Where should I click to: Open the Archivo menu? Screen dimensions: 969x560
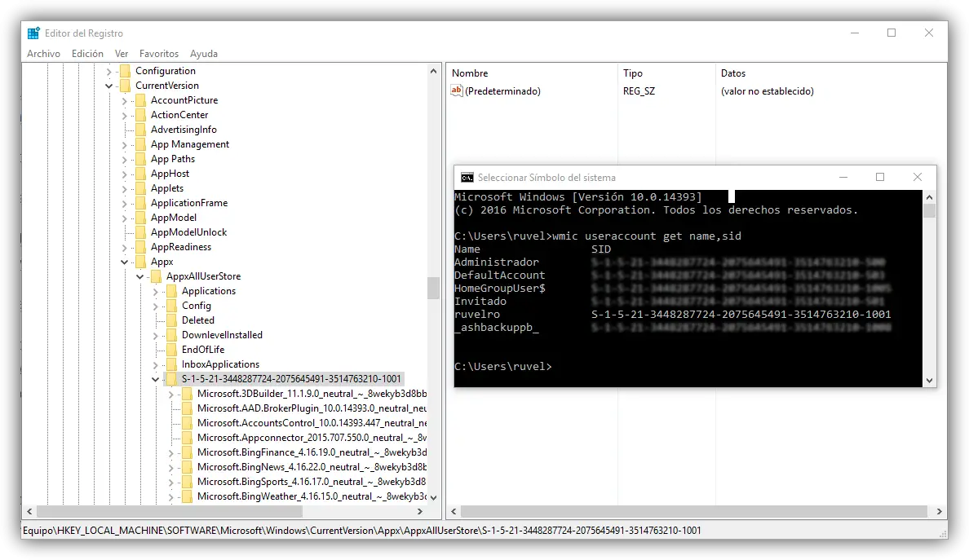pyautogui.click(x=43, y=54)
